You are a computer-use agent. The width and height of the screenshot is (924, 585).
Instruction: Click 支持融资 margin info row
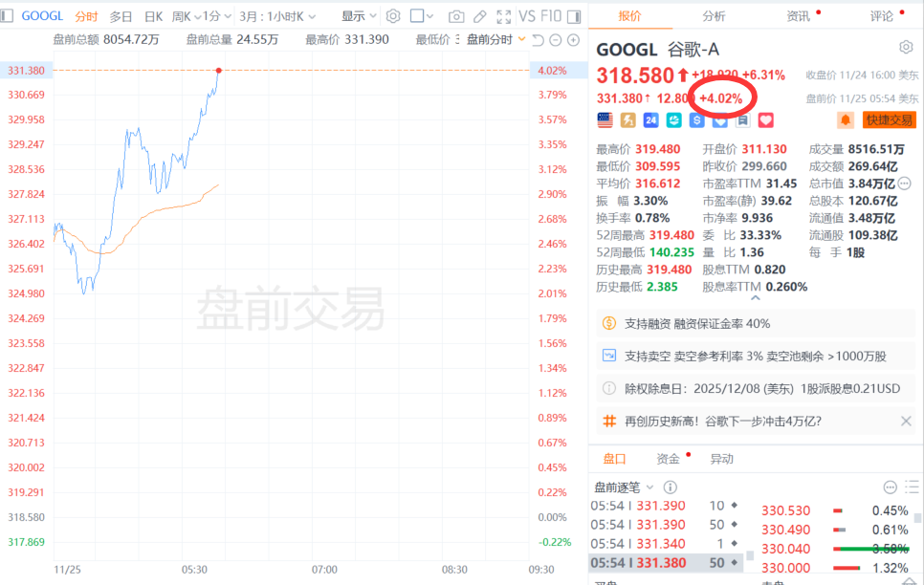[756, 323]
